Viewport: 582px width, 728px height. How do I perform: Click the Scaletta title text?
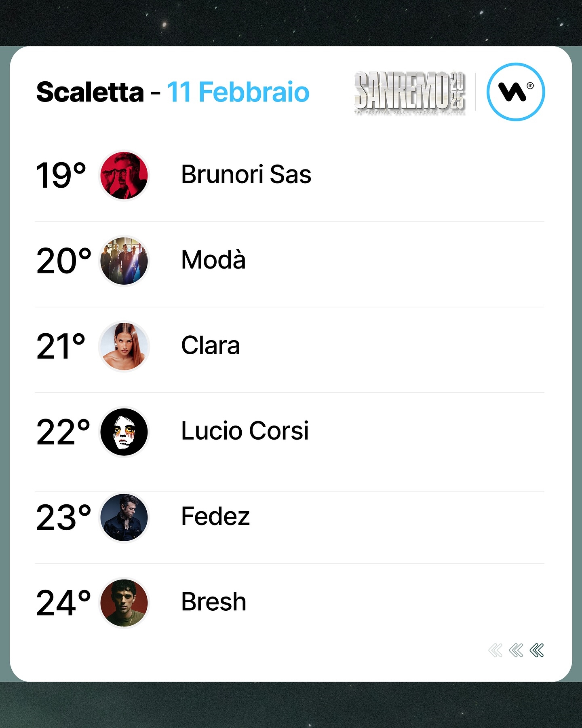click(x=90, y=92)
